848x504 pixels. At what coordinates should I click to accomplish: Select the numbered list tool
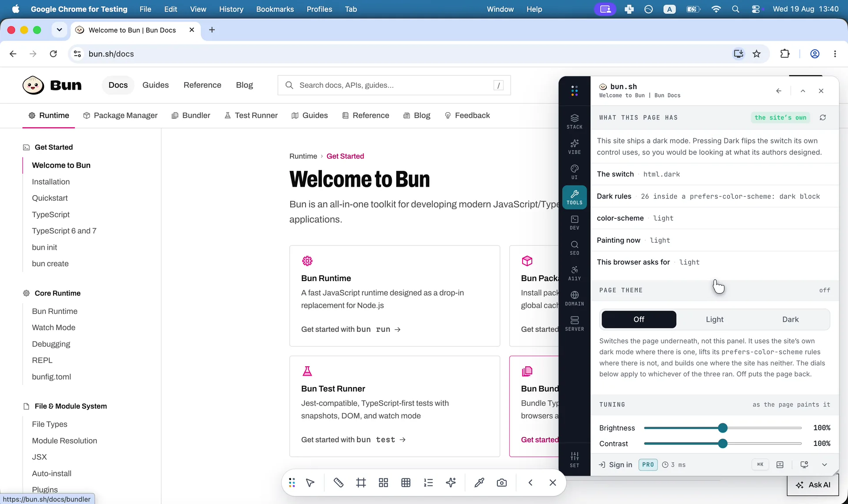coord(428,483)
